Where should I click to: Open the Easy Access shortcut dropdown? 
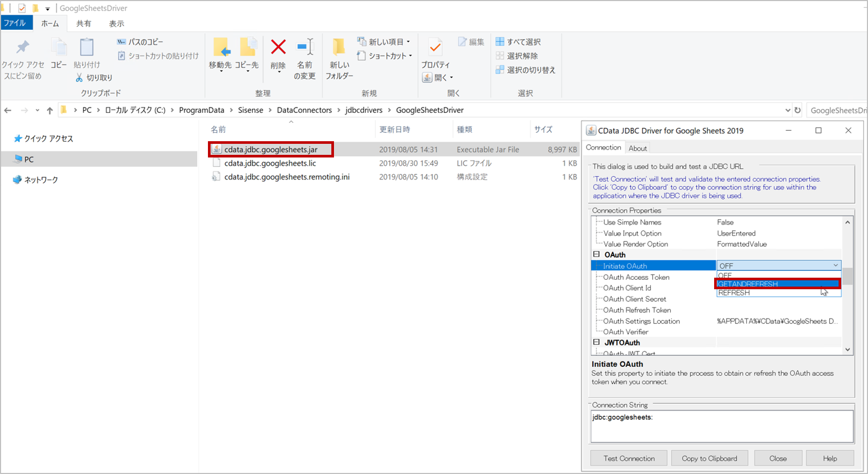point(385,56)
